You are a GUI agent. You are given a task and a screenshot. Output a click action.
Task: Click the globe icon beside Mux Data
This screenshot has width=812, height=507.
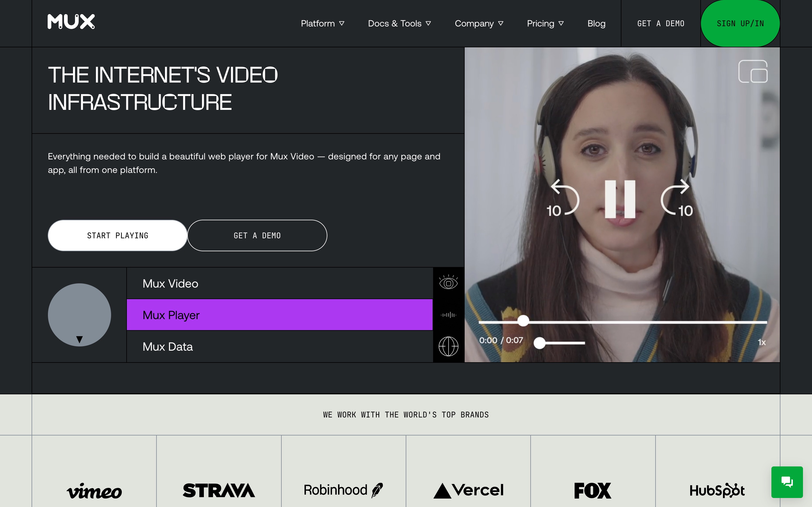pos(448,346)
